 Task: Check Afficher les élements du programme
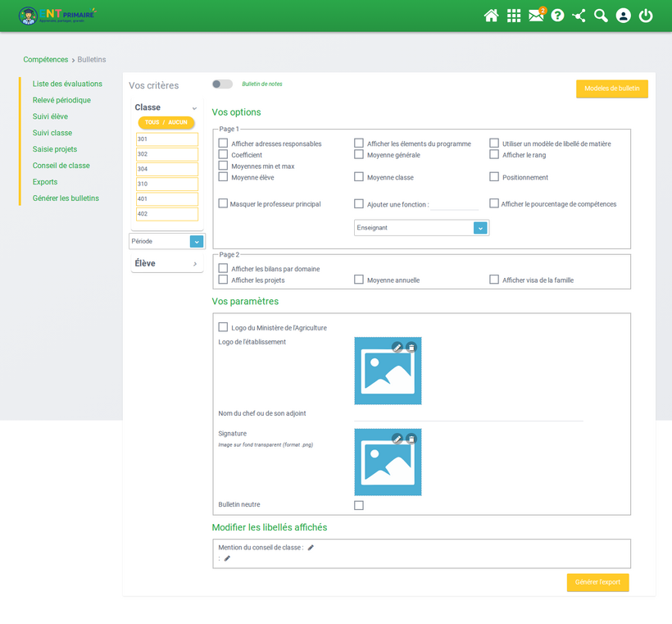[x=359, y=143]
